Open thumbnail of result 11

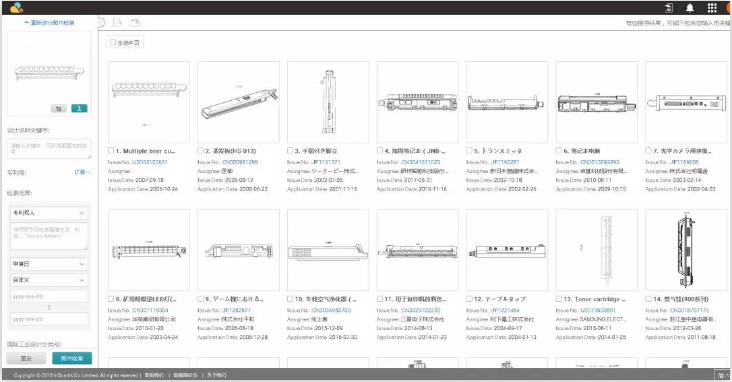point(417,250)
